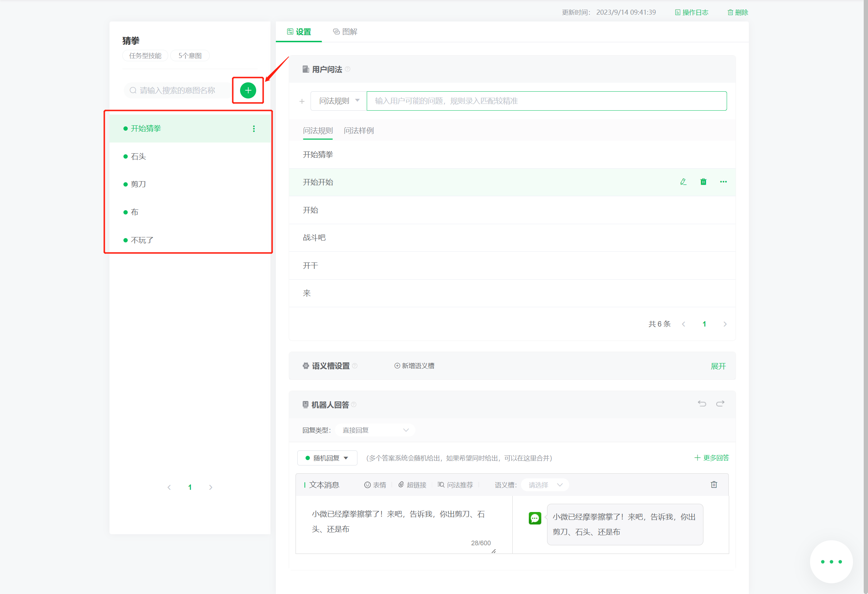Select the 问法样例 sub-tab

coord(359,131)
